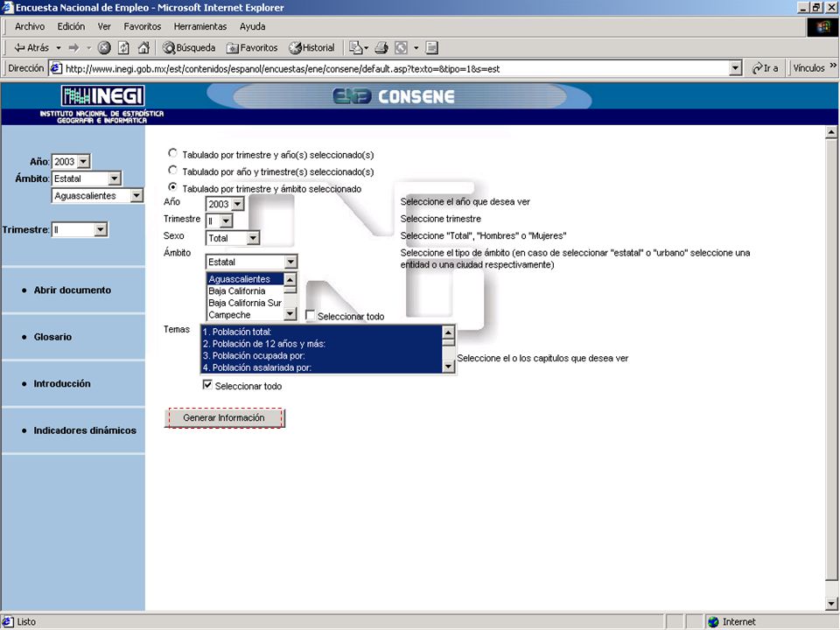Click the states list scroll up arrow
840x630 pixels.
click(290, 279)
